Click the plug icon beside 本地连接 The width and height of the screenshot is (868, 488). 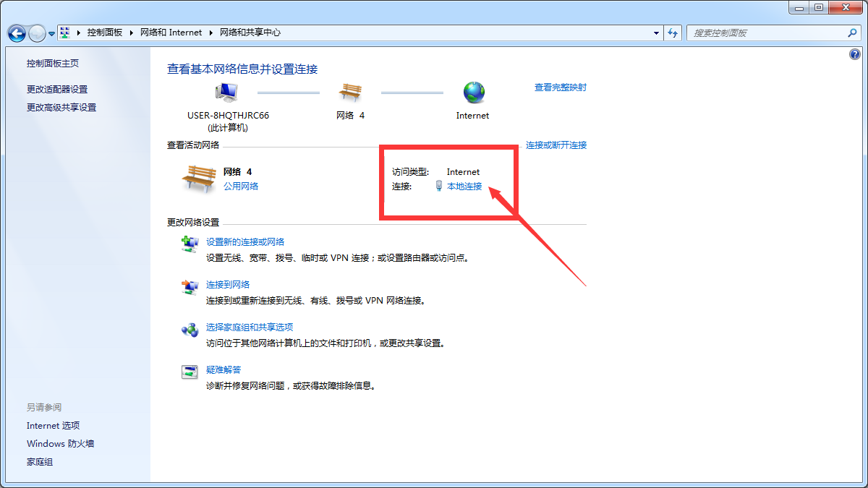click(439, 186)
